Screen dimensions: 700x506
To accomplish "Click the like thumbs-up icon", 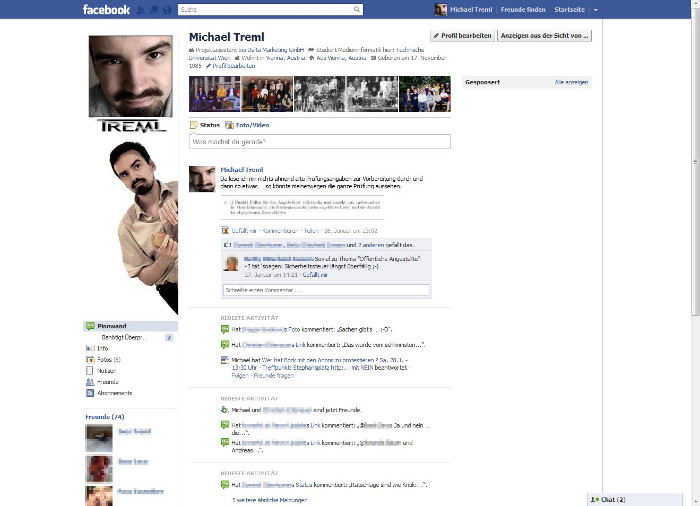I will coord(227,245).
